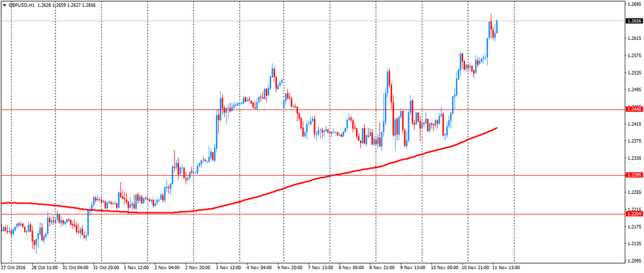Click the 1.2335 price axis value
The height and width of the screenshot is (273, 644).
pyautogui.click(x=634, y=158)
